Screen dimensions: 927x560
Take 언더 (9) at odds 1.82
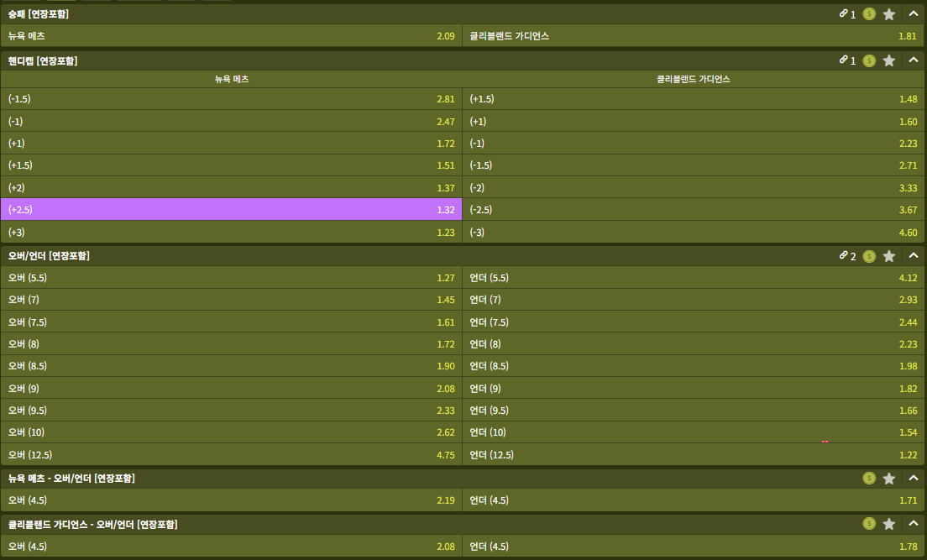(x=693, y=388)
